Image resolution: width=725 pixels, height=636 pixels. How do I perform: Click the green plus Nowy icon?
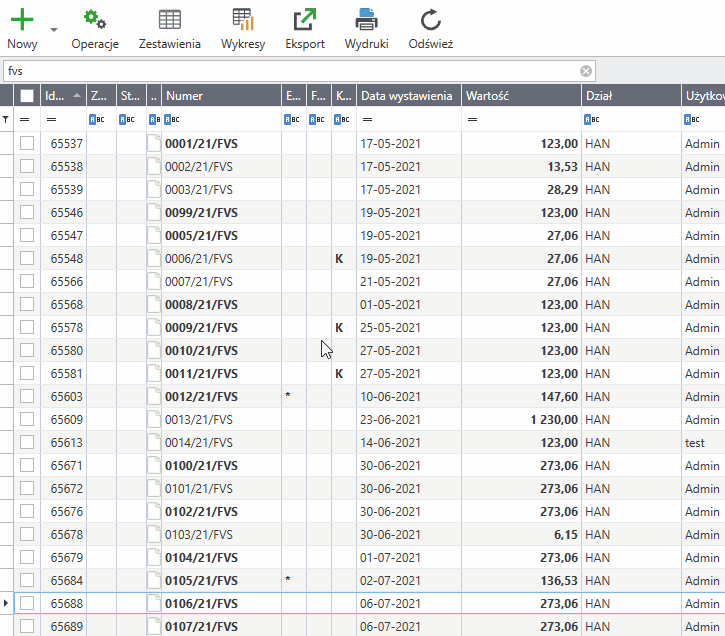click(x=22, y=20)
